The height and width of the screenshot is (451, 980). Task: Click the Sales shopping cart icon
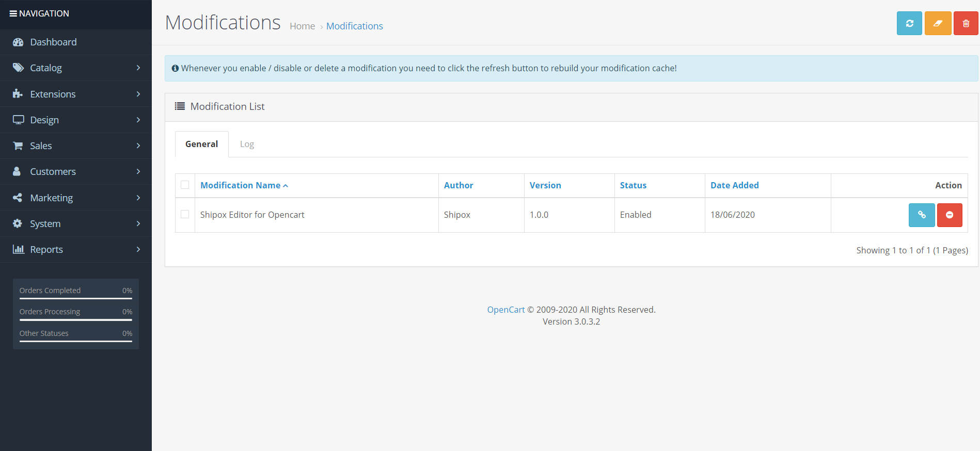point(18,146)
